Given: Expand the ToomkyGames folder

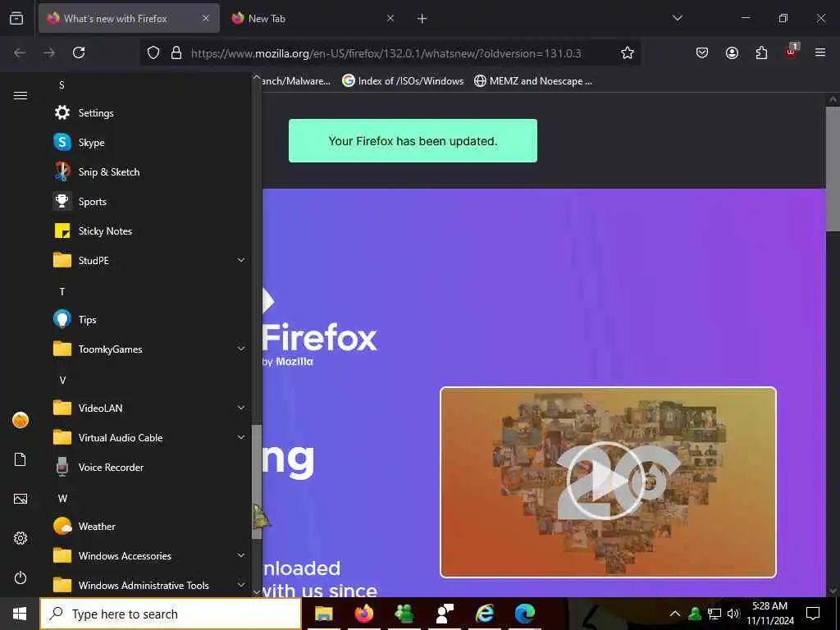Looking at the screenshot, I should pyautogui.click(x=150, y=349).
